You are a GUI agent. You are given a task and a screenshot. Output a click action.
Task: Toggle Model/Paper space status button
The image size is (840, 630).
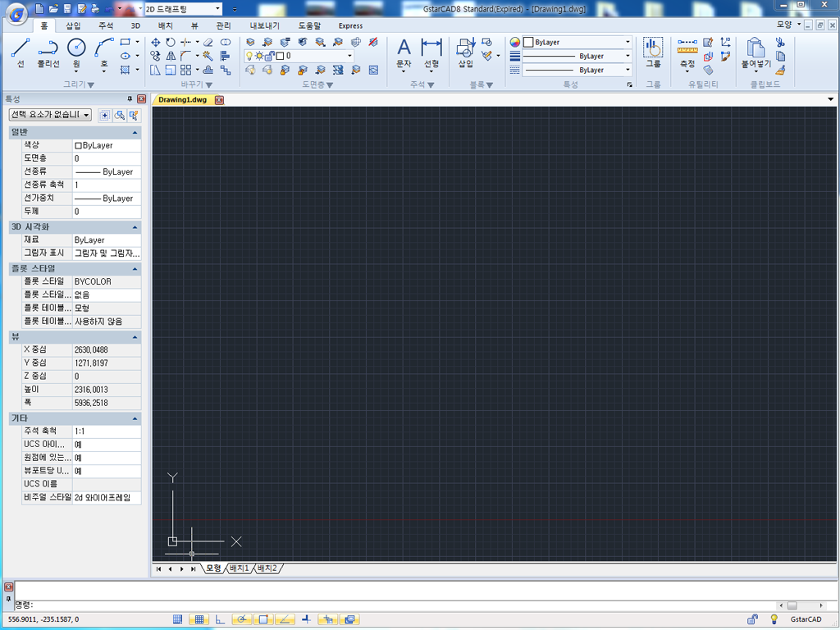coord(349,619)
